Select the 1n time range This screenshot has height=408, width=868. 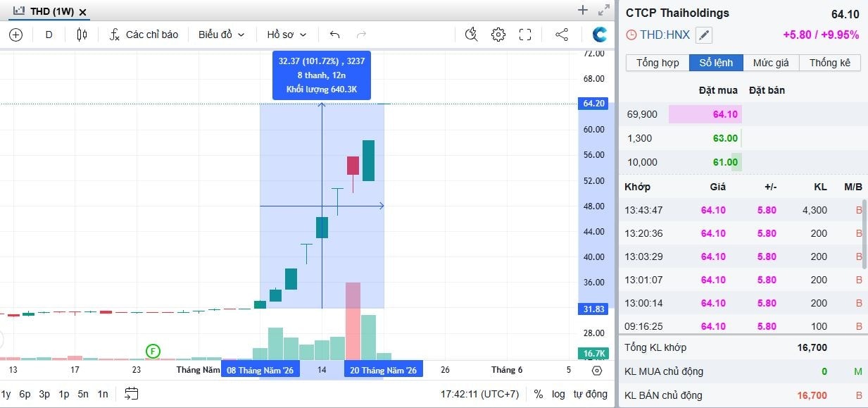(103, 394)
